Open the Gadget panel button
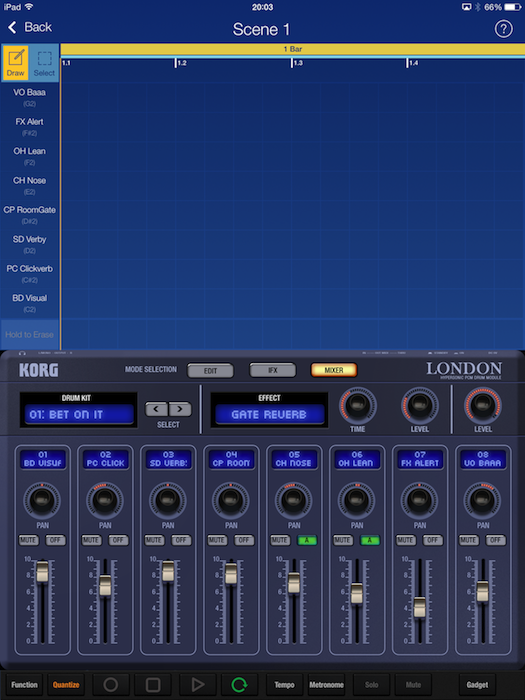Image resolution: width=525 pixels, height=700 pixels. tap(477, 684)
